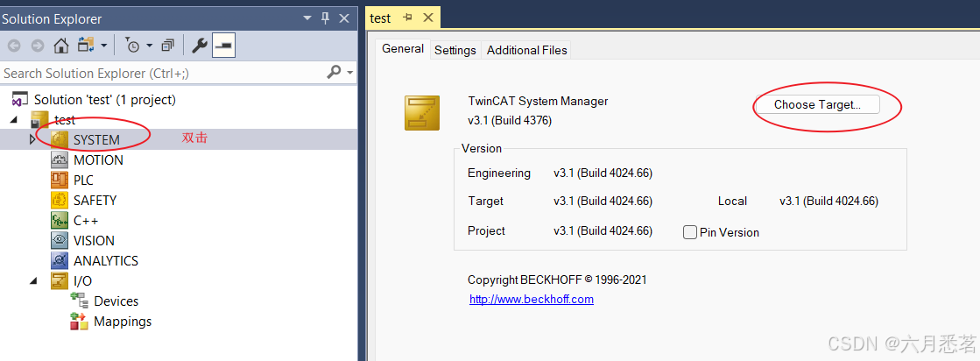The height and width of the screenshot is (361, 980).
Task: Select the Solution 'test' root node
Action: (x=104, y=100)
